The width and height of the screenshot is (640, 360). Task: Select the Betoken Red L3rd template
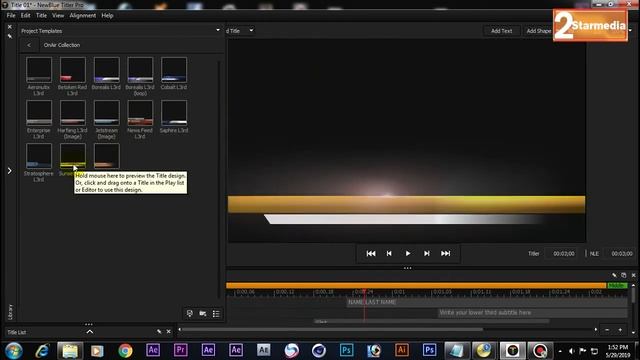point(73,70)
